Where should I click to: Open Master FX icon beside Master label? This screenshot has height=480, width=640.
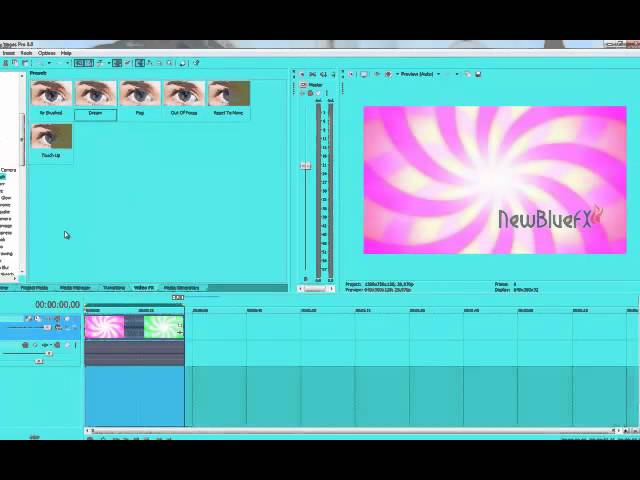click(x=303, y=85)
